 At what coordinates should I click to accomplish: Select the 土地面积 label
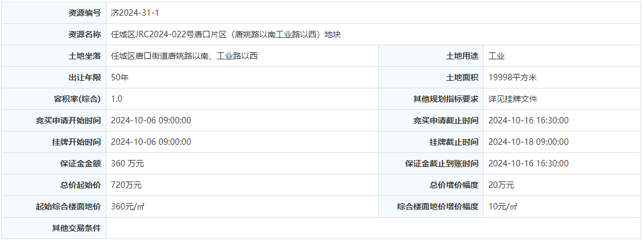pos(462,77)
